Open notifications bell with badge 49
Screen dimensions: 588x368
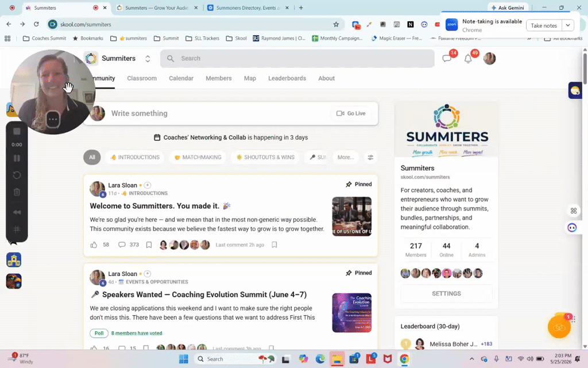[x=468, y=59]
